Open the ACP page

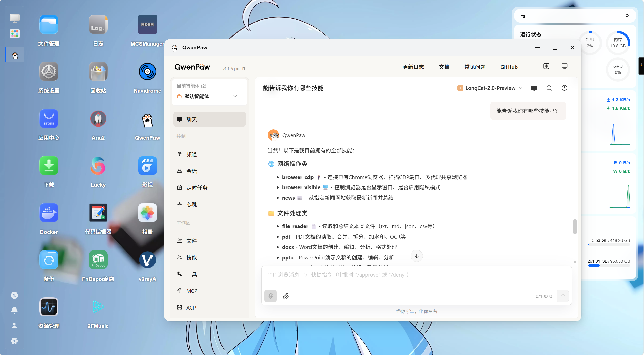pyautogui.click(x=210, y=308)
